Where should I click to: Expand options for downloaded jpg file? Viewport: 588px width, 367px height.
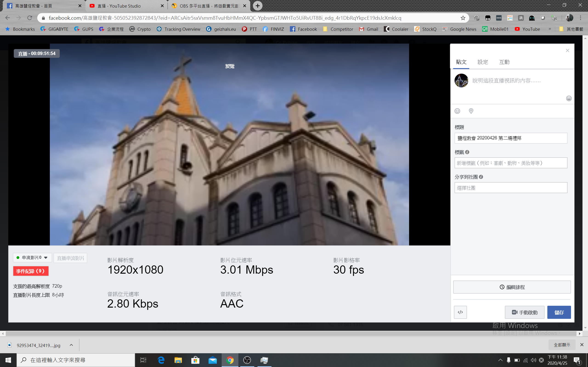point(71,345)
